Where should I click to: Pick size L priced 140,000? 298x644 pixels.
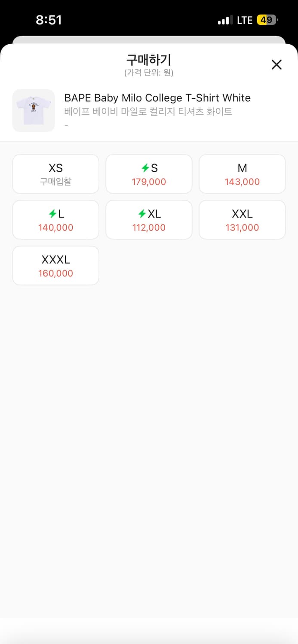coord(56,220)
